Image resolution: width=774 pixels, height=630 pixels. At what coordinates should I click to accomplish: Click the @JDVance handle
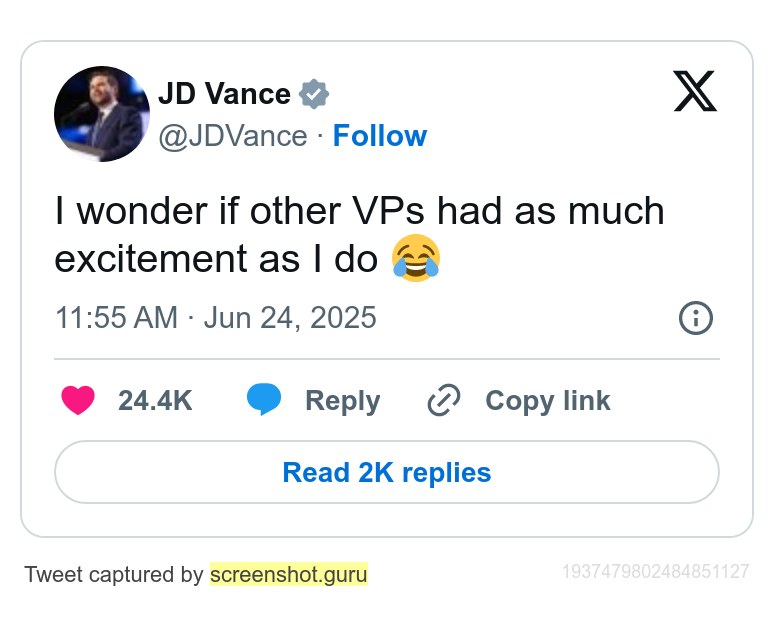tap(233, 136)
